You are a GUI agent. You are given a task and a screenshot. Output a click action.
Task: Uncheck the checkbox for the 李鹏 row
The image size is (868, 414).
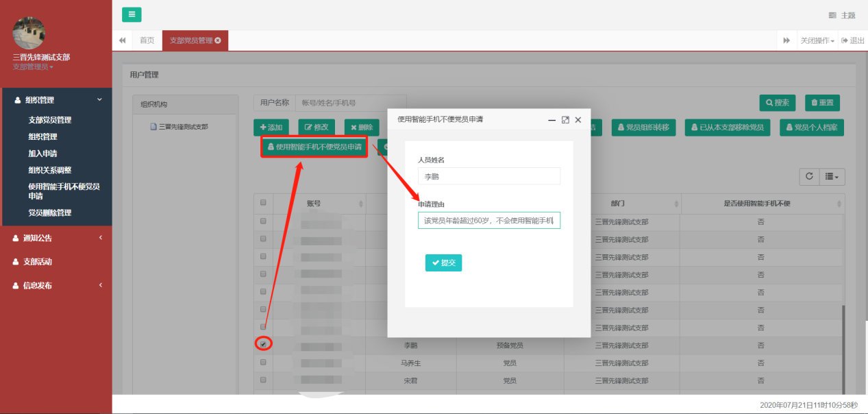(x=263, y=344)
